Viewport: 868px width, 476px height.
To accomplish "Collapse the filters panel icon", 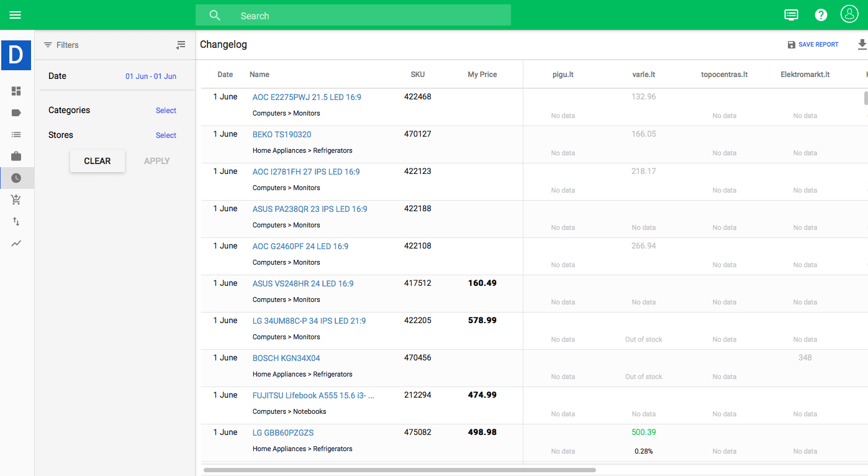I will click(x=181, y=45).
